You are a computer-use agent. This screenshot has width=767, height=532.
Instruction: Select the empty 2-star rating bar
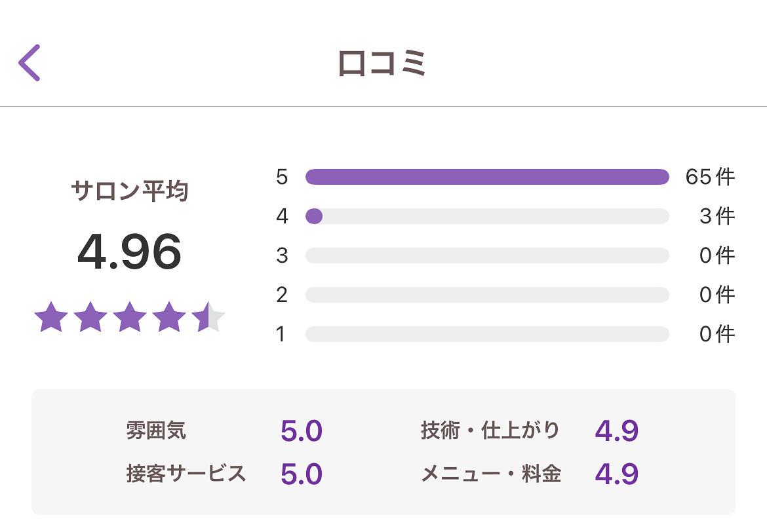(486, 295)
